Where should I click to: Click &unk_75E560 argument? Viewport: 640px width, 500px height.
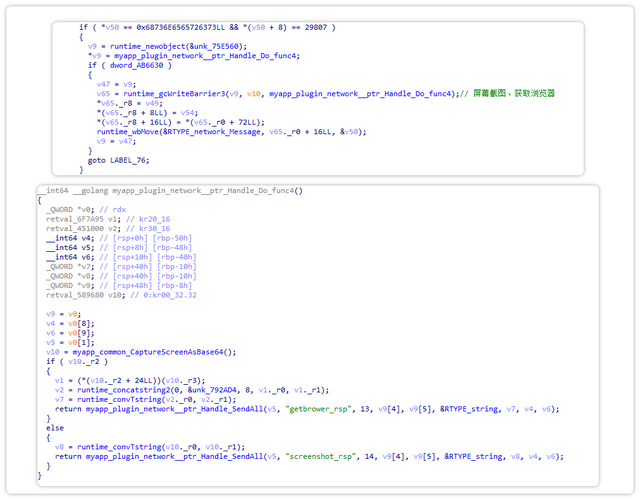point(216,46)
